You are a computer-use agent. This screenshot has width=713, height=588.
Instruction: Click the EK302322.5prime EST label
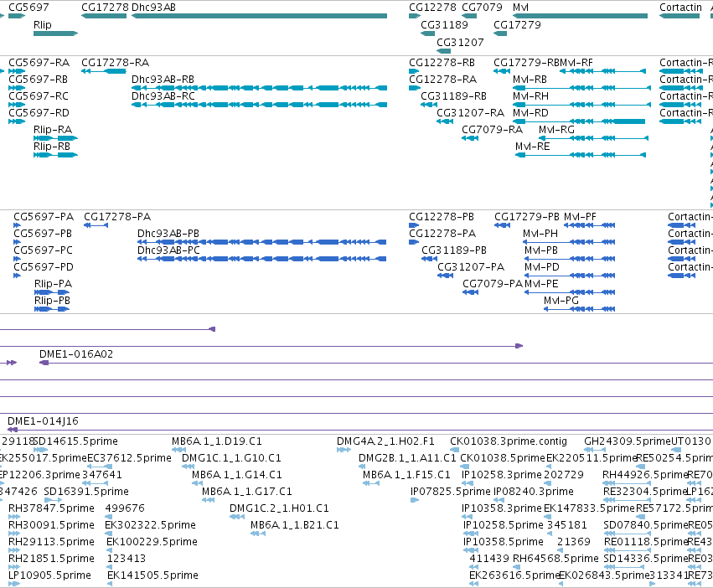point(151,525)
